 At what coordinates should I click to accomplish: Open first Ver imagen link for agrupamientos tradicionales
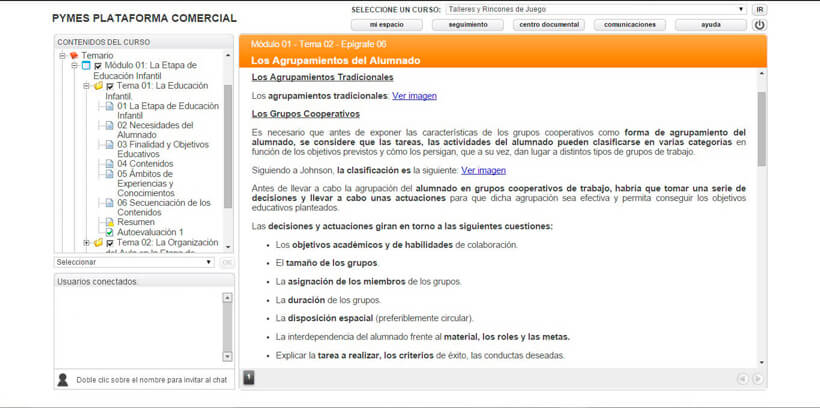pyautogui.click(x=414, y=96)
